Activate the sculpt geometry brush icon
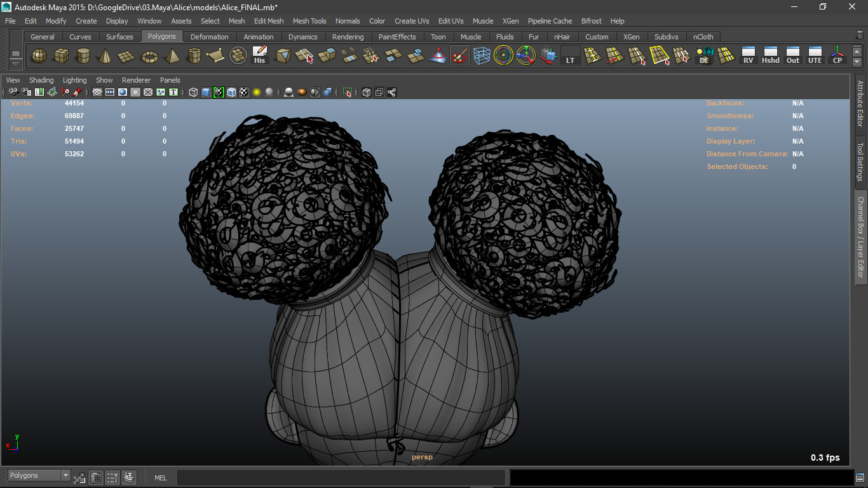 [x=459, y=56]
